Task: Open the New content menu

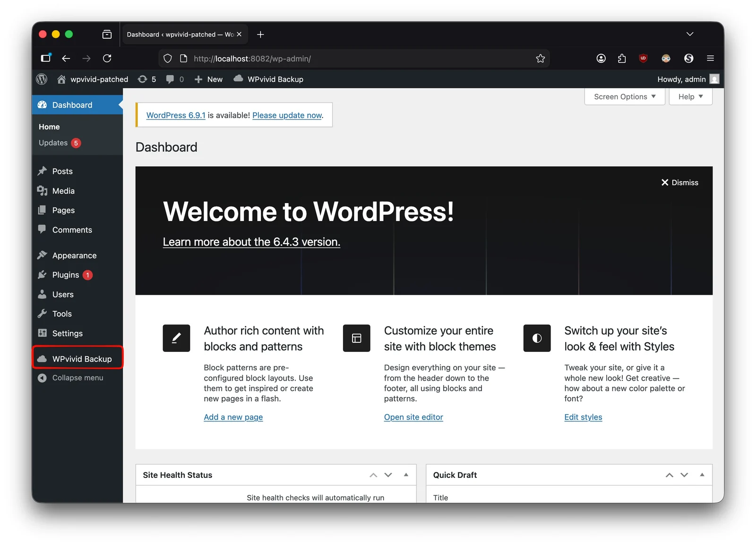Action: (x=208, y=79)
